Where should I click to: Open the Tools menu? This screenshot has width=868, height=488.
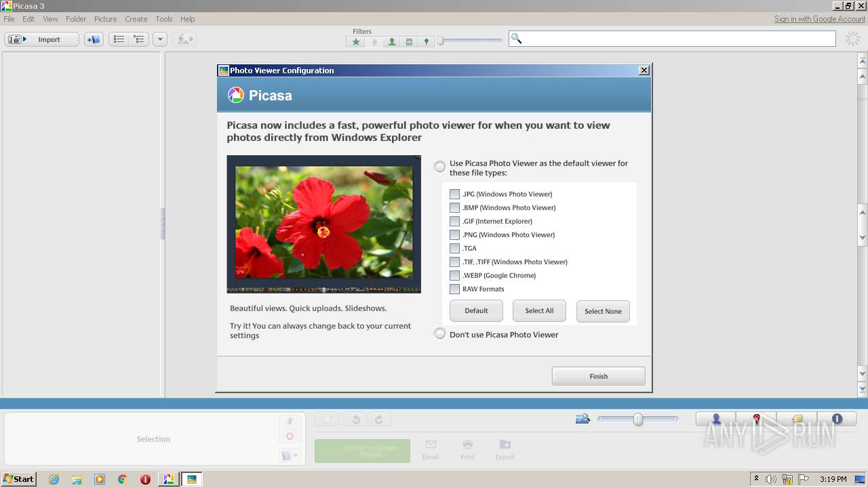[x=164, y=19]
